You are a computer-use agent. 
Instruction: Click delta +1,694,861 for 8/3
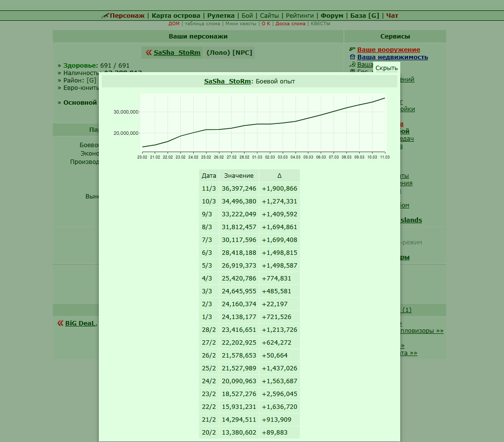pos(279,227)
